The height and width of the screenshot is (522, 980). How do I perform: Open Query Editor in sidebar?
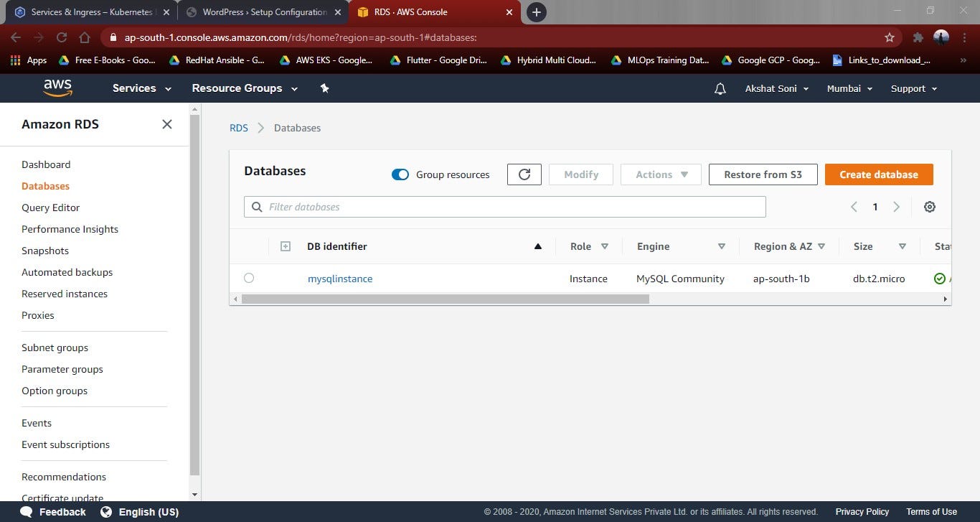51,208
